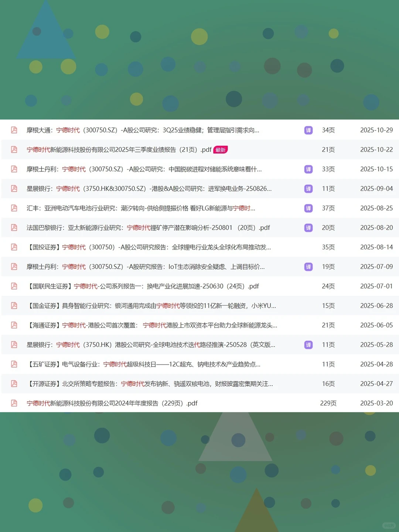
Task: Click the 译 badge on the 法国巴黎银行 锂矿 report
Action: point(308,228)
